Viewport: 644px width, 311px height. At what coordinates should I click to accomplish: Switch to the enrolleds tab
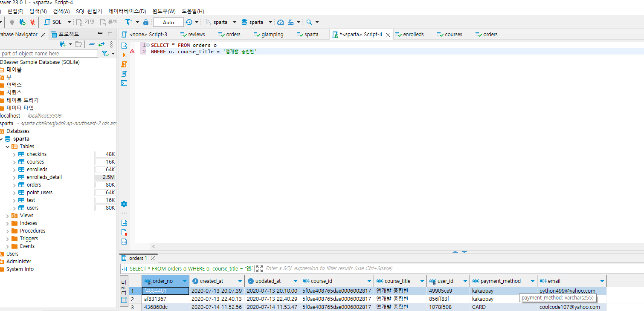tap(409, 35)
